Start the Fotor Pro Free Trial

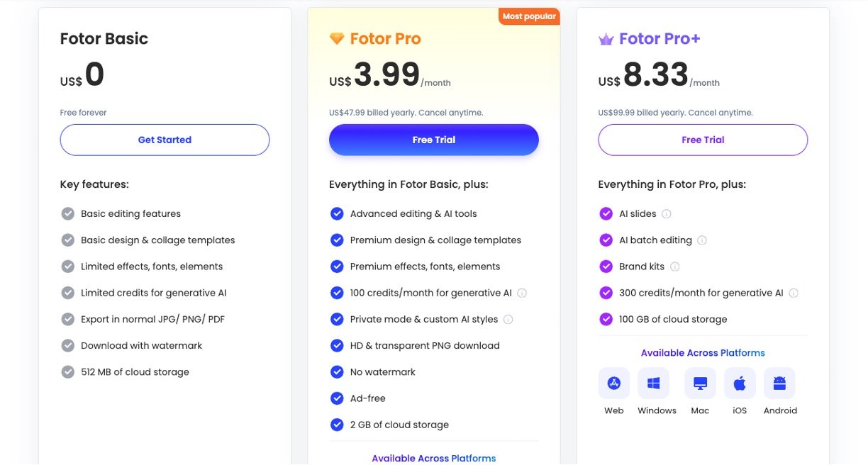point(434,140)
